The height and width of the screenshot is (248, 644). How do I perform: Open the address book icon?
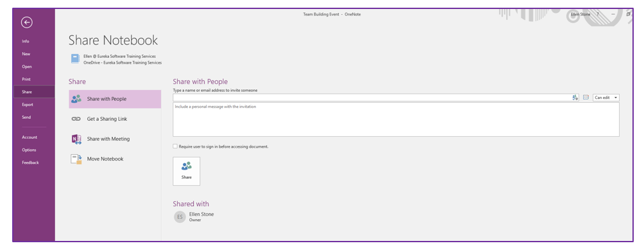click(x=586, y=98)
